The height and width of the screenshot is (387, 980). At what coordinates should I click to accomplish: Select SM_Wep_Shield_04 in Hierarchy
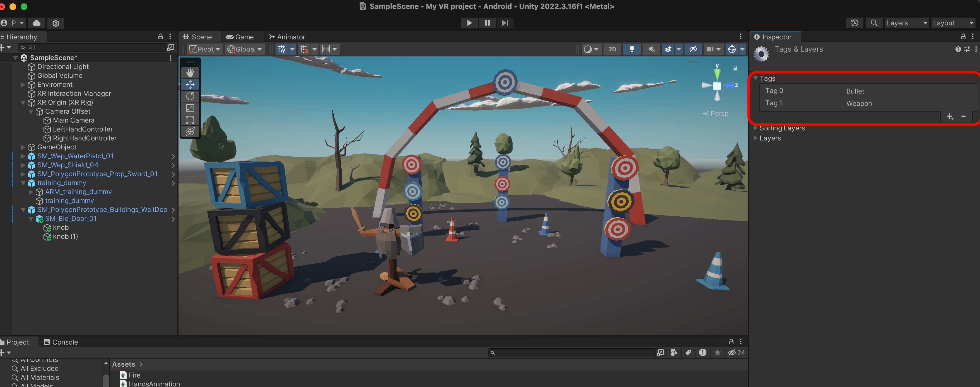68,165
